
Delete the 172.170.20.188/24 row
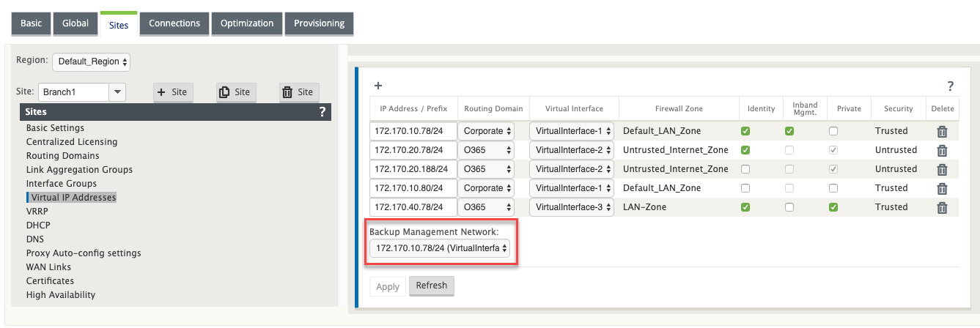[943, 170]
